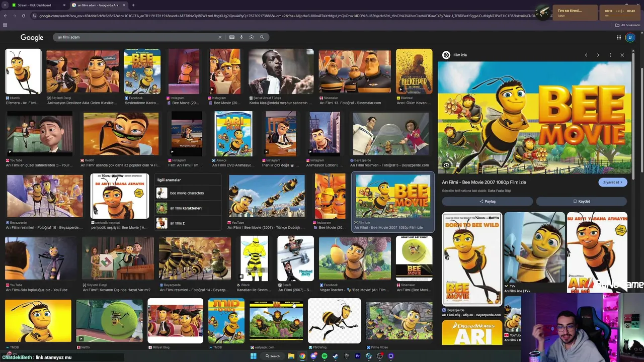Open the All Bookmarks folder
Image resolution: width=644 pixels, height=362 pixels.
pos(627,25)
